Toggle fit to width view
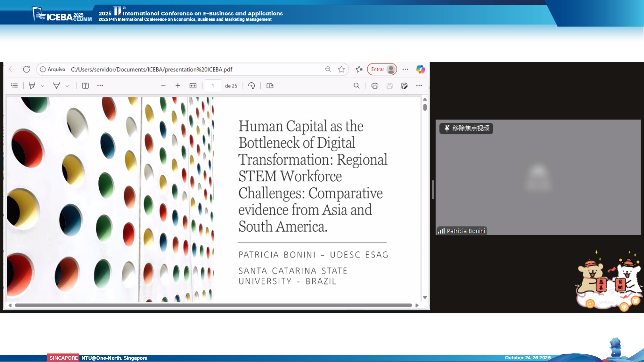This screenshot has width=644, height=362. point(193,86)
